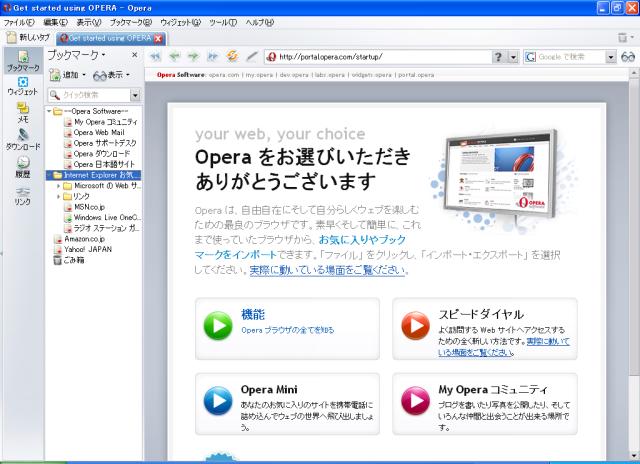The width and height of the screenshot is (640, 464).
Task: Open the Bookmarks panel icon in sidebar
Action: coord(23,60)
